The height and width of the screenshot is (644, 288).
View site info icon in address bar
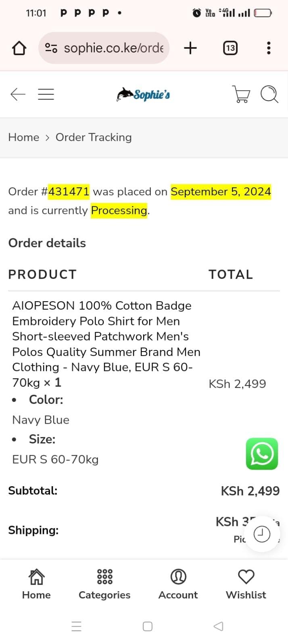[51, 48]
